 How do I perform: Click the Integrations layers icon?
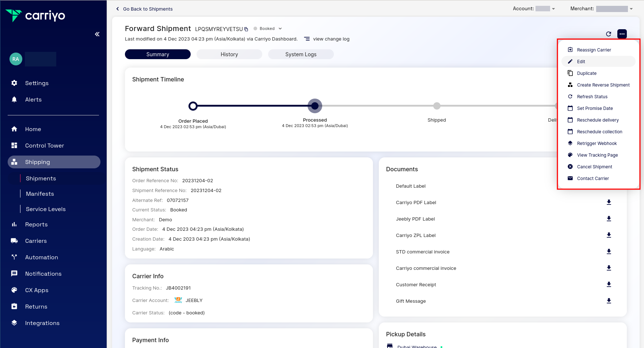14,323
